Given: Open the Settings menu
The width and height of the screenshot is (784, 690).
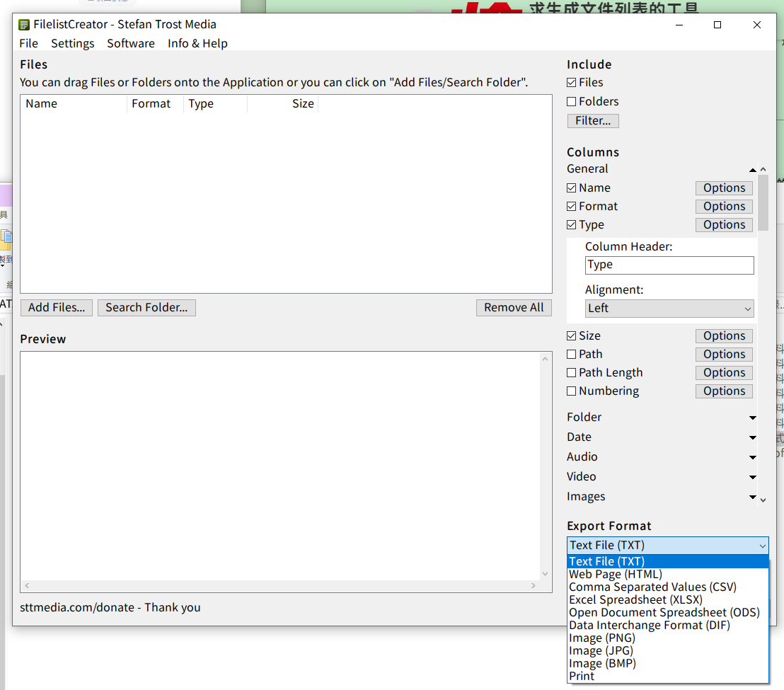Looking at the screenshot, I should coord(72,44).
